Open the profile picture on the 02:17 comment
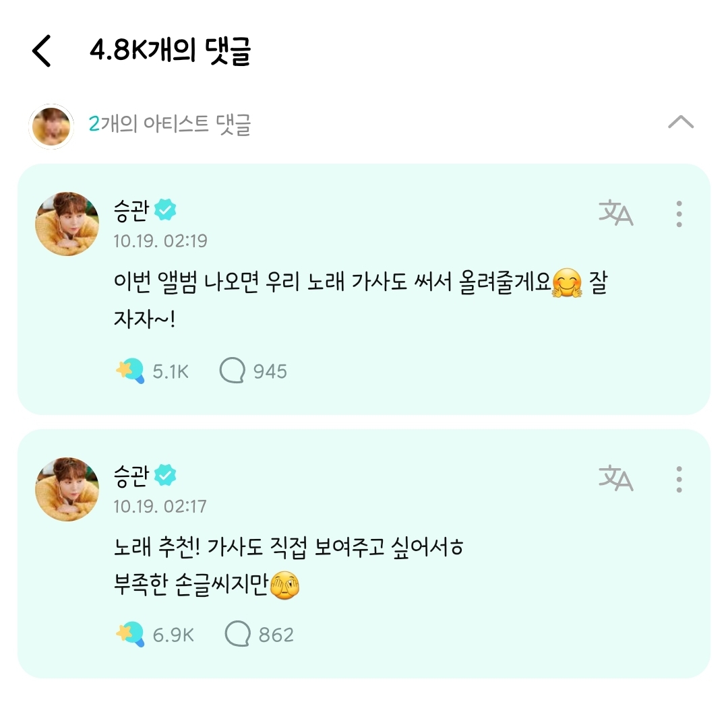Screen dimensions: 728x706 (67, 489)
